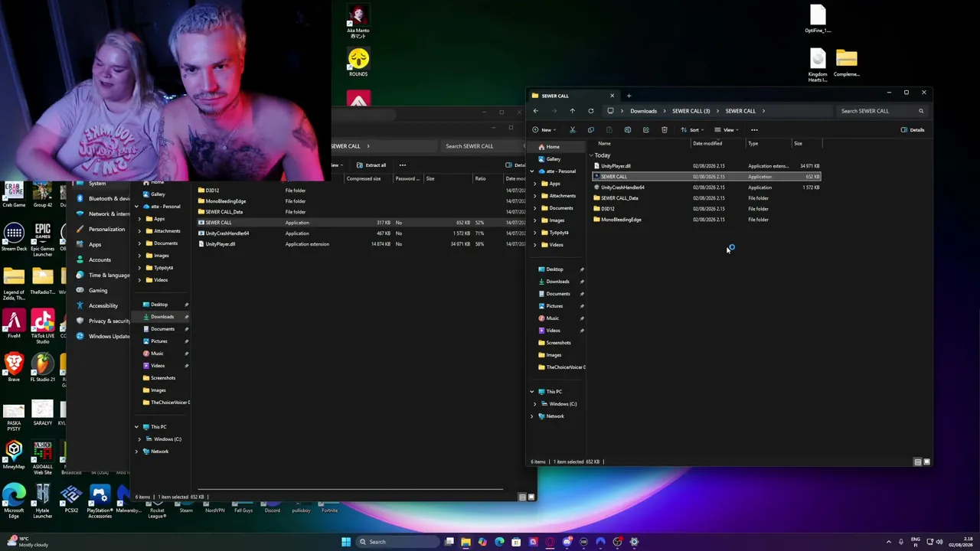Expand the Attachments folder in navigation pane

pyautogui.click(x=535, y=196)
